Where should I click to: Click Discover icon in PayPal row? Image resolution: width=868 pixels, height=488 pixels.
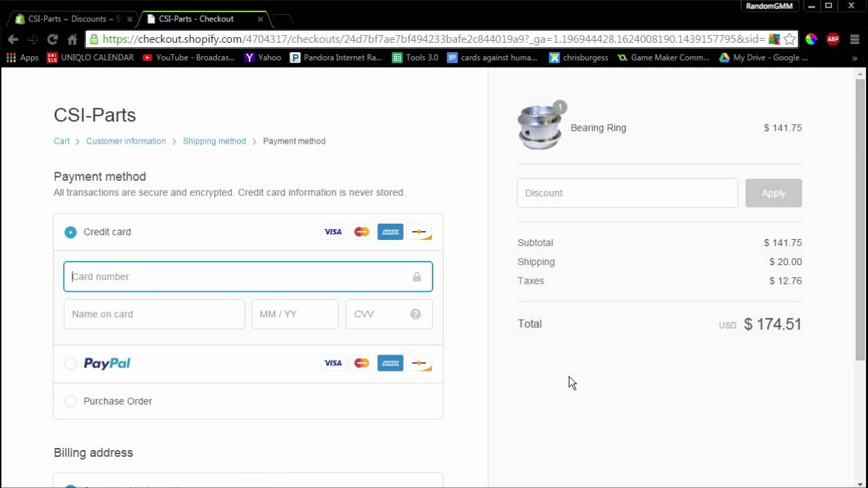[x=419, y=363]
